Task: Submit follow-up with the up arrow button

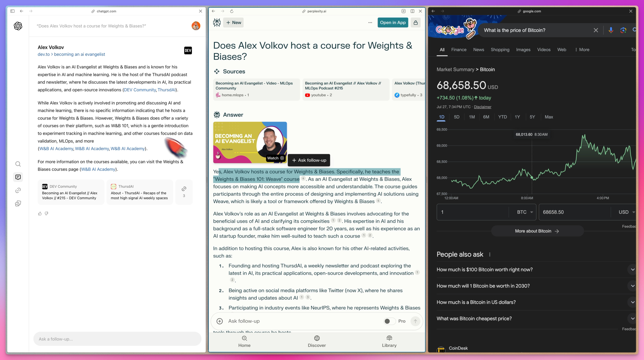Action: click(x=415, y=321)
